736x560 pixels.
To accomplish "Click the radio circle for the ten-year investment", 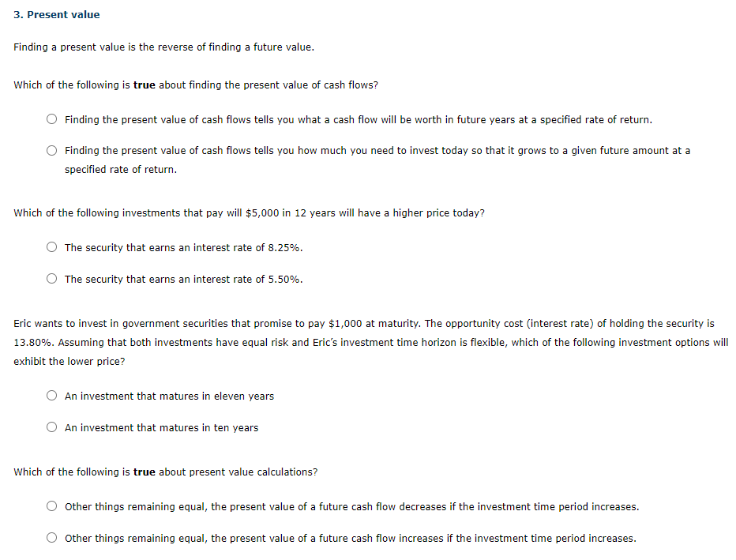I will [51, 427].
